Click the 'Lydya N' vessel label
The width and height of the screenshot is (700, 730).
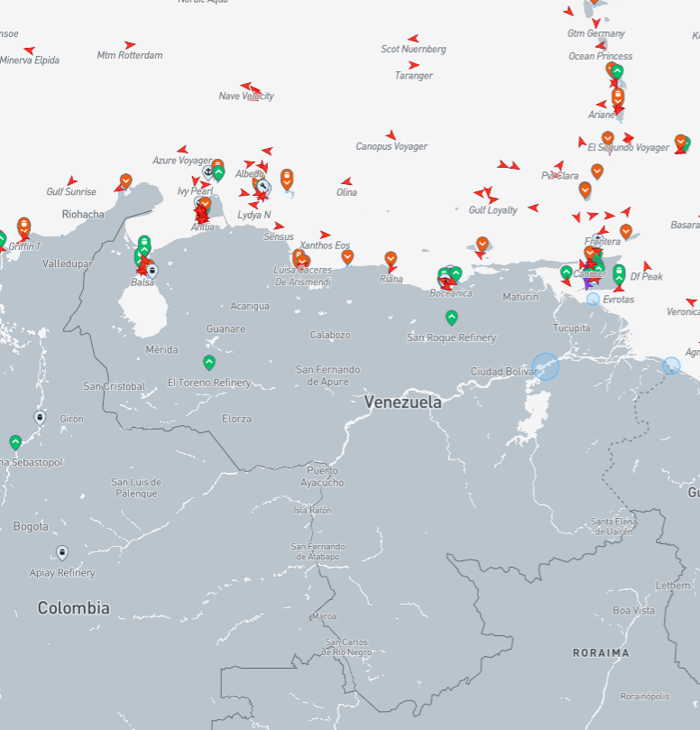(x=254, y=215)
